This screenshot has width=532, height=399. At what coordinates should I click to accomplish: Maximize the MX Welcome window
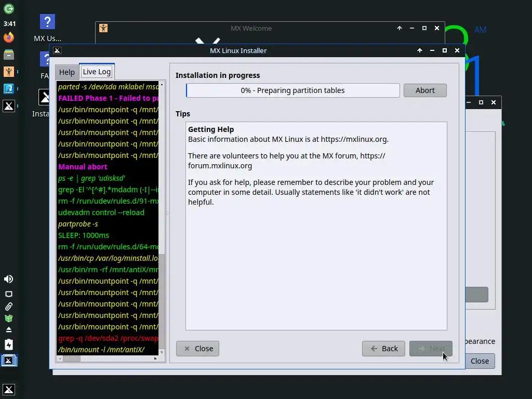point(424,28)
